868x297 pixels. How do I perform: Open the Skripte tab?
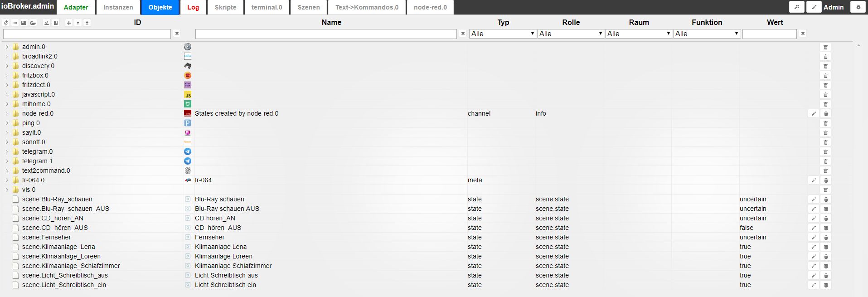(226, 7)
